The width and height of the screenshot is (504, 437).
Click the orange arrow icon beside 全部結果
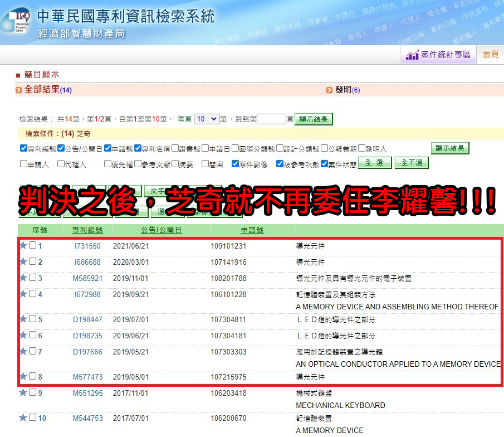point(18,90)
